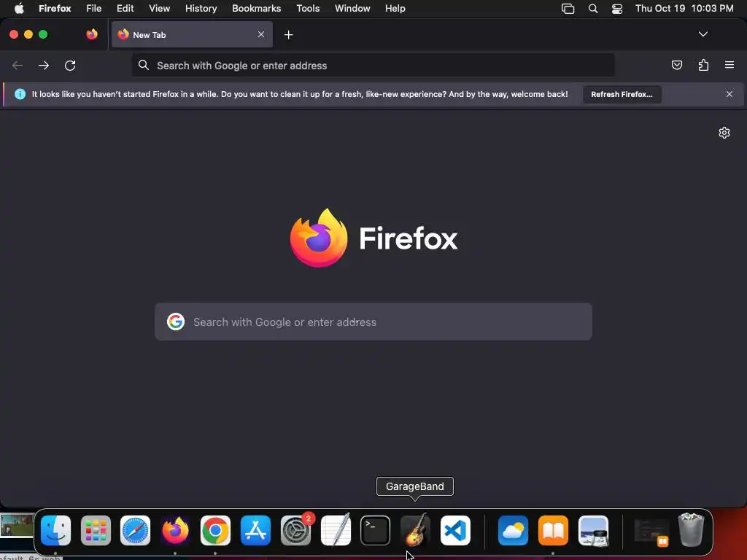This screenshot has width=747, height=560.
Task: Click the screen mirroring icon in menu bar
Action: point(568,9)
